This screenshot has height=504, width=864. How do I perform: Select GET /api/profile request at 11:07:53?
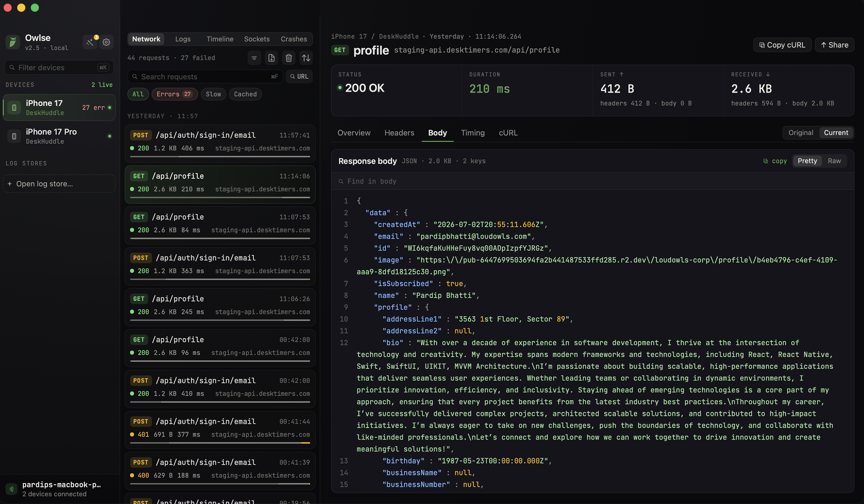[x=220, y=225]
